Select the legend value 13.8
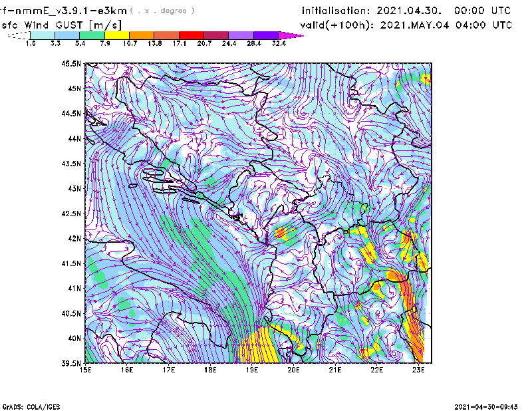 (x=155, y=43)
